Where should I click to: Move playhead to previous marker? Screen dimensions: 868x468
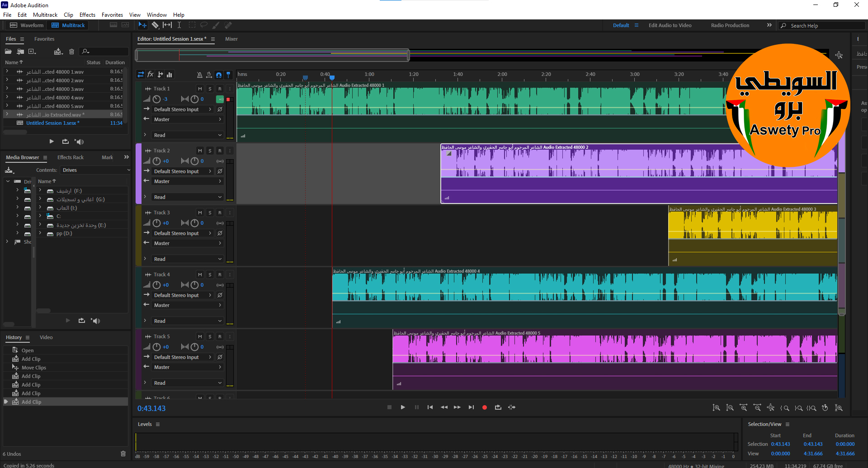coord(430,407)
